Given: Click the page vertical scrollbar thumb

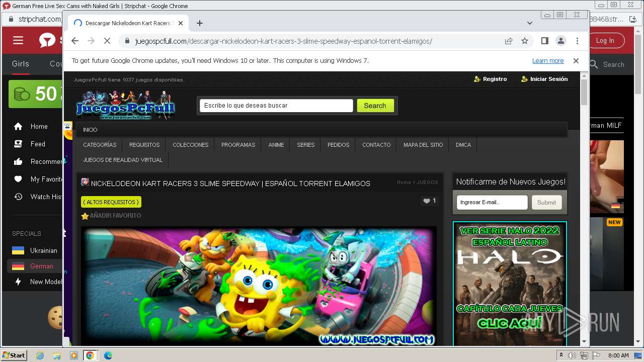Looking at the screenshot, I should (584, 93).
